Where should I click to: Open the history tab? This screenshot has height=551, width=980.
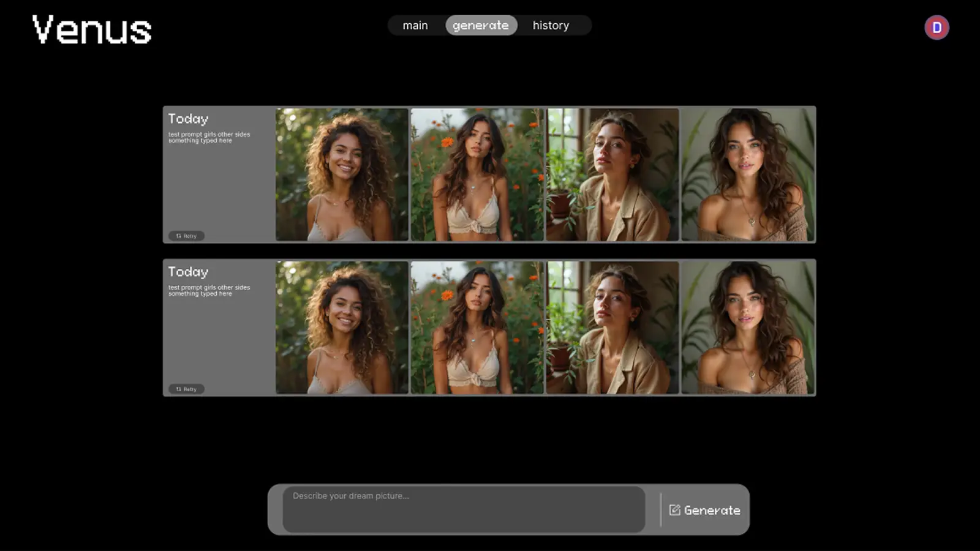coord(551,25)
